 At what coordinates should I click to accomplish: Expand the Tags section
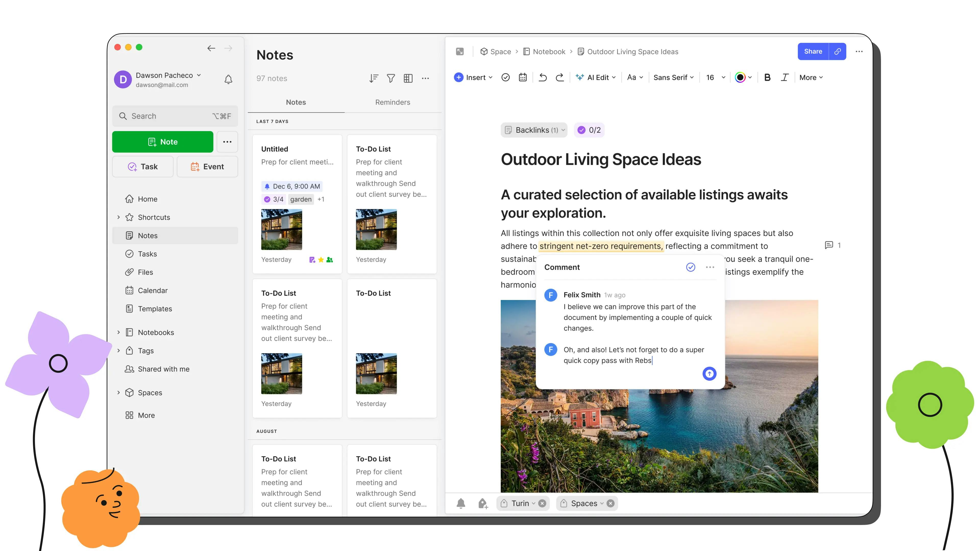pyautogui.click(x=118, y=350)
